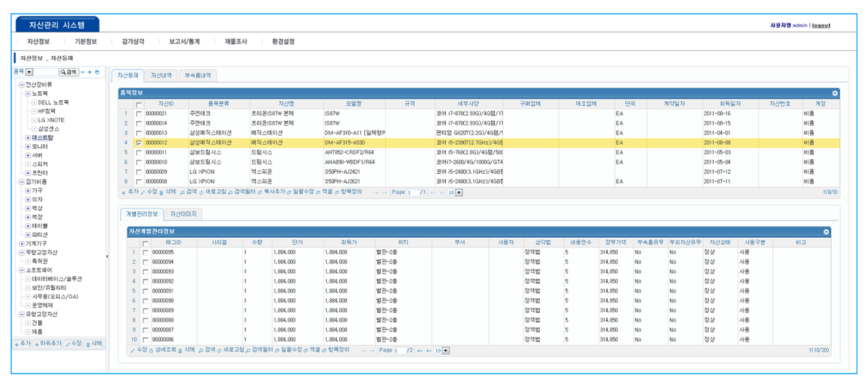Collapse the 소프트웨어 tree node
The height and width of the screenshot is (385, 868).
point(22,270)
